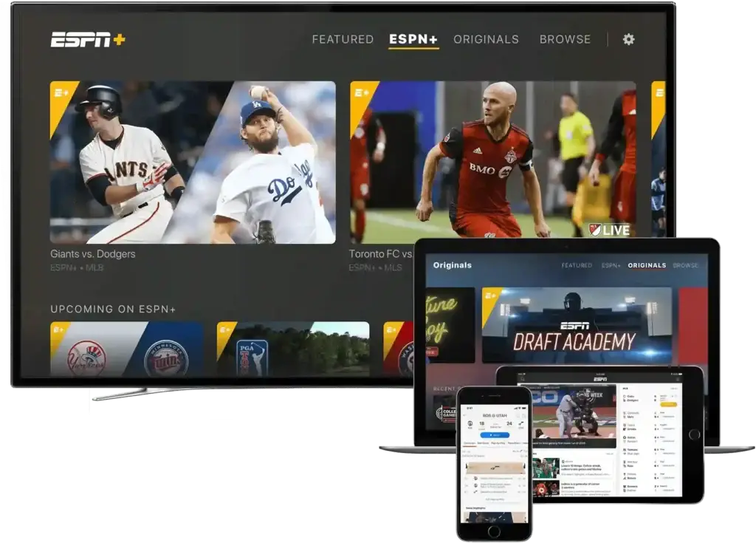Select the FEATURED tab on TV
This screenshot has width=756, height=543.
point(343,39)
